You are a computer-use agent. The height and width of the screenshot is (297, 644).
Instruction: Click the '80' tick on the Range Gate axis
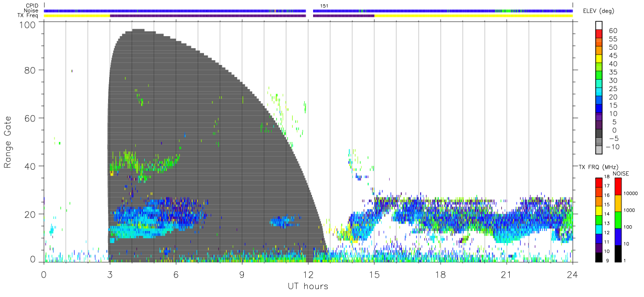click(31, 70)
